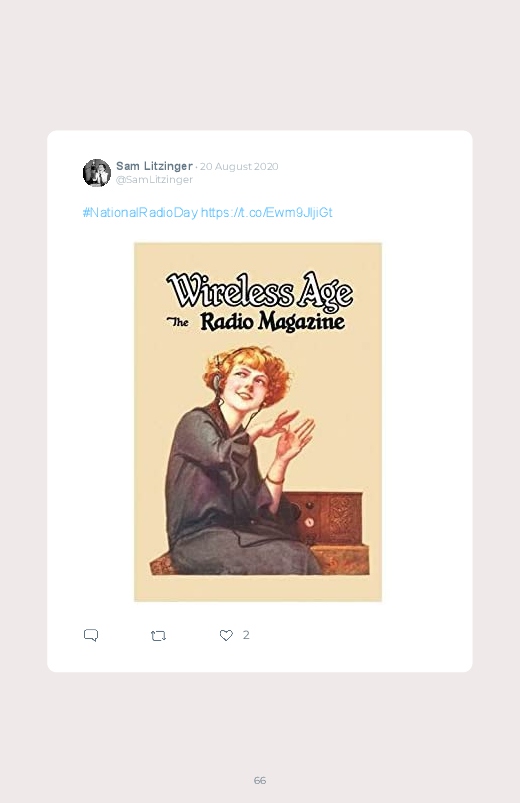Screen dimensions: 520x803
Task: Click the vintage wooden radio set illustration
Action: coord(324,518)
